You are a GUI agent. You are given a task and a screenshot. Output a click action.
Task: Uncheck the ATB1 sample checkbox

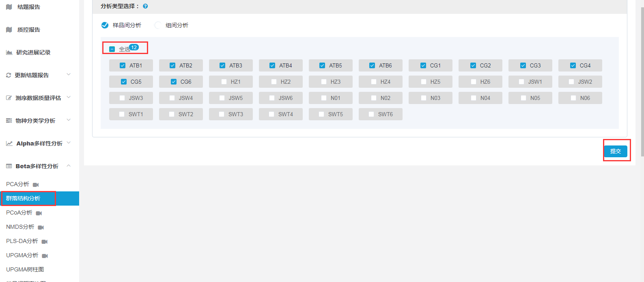123,65
